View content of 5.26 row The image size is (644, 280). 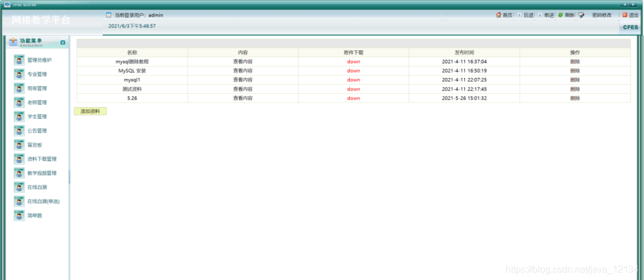click(x=243, y=98)
